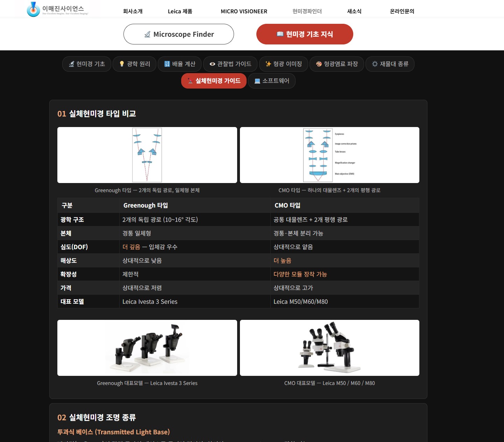This screenshot has width=504, height=442.
Task: Click the CMO 타입 diagram caption
Action: point(329,190)
